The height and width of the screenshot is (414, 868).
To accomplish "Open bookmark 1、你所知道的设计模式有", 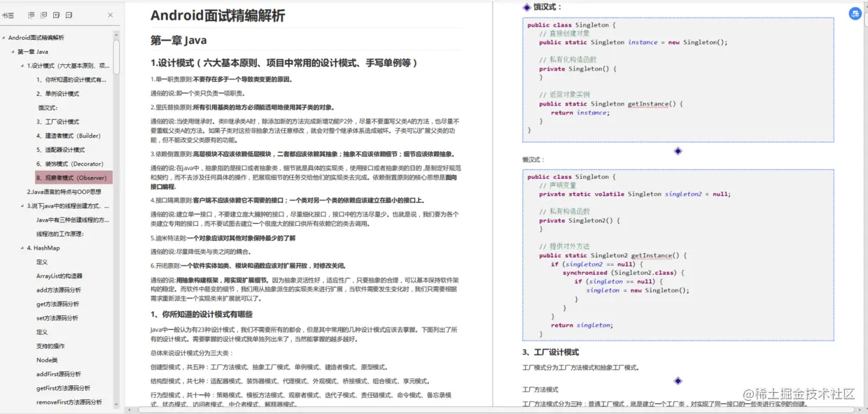I will point(71,80).
